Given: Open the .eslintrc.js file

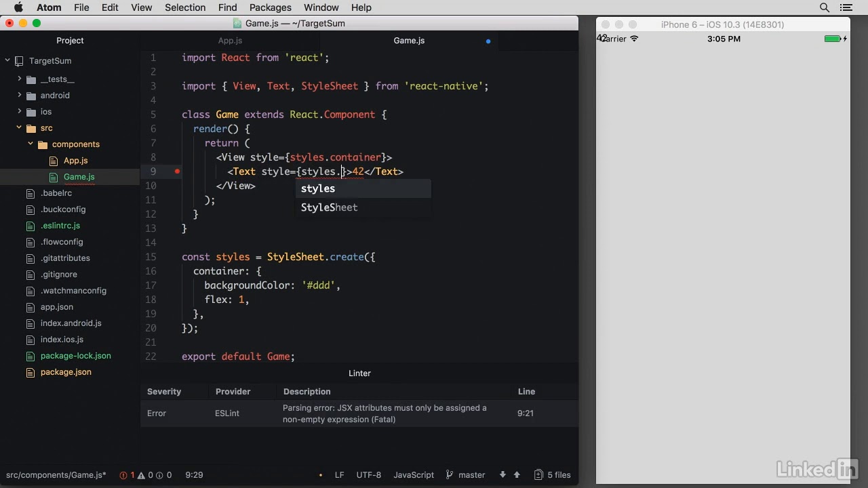Looking at the screenshot, I should (60, 226).
